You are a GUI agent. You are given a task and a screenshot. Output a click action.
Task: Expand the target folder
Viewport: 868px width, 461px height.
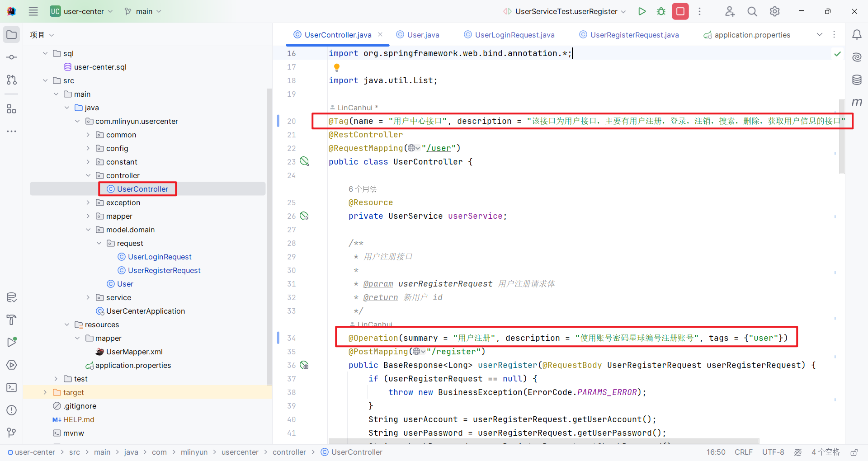coord(45,392)
